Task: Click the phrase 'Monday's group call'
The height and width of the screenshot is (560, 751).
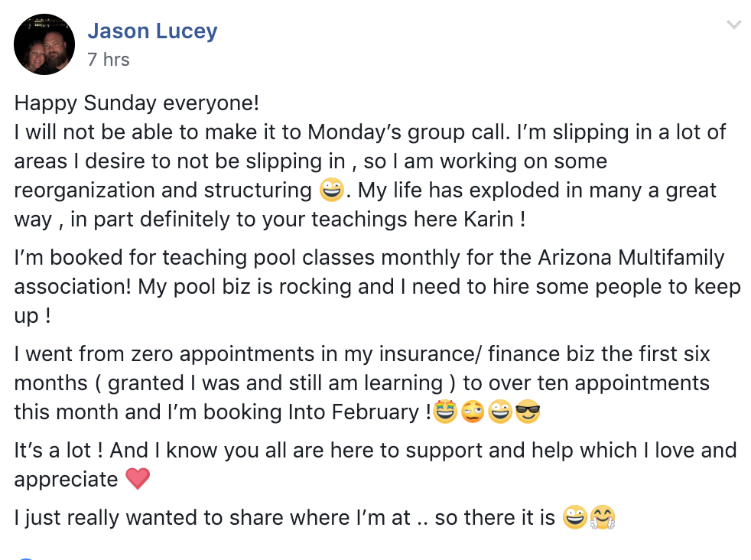Action: click(x=408, y=132)
